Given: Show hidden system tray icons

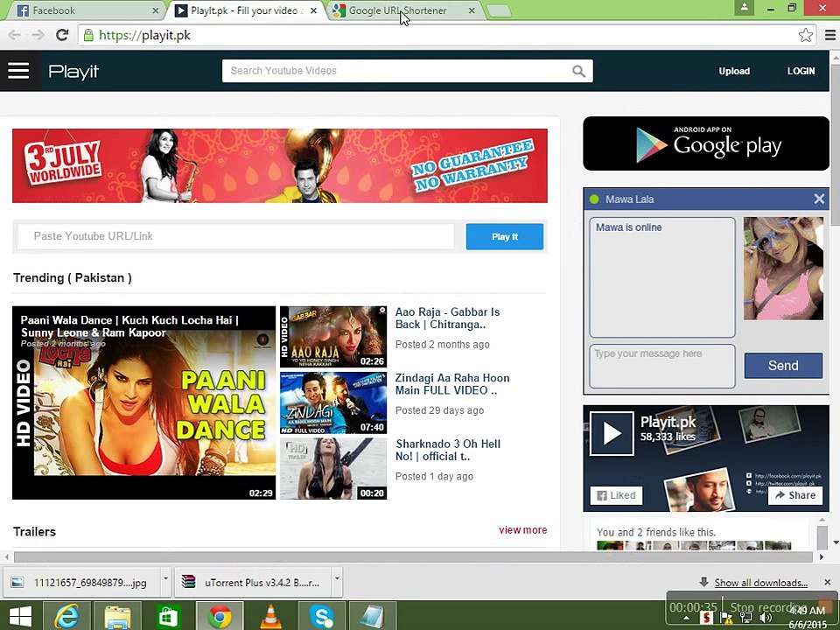Looking at the screenshot, I should point(686,619).
